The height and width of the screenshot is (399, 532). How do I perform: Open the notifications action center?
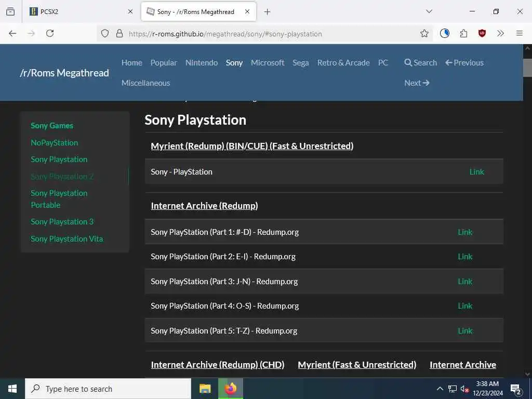click(x=516, y=389)
